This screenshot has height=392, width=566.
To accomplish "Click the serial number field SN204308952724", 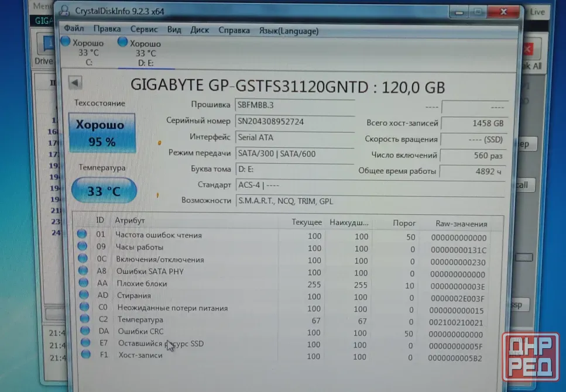I will (294, 122).
